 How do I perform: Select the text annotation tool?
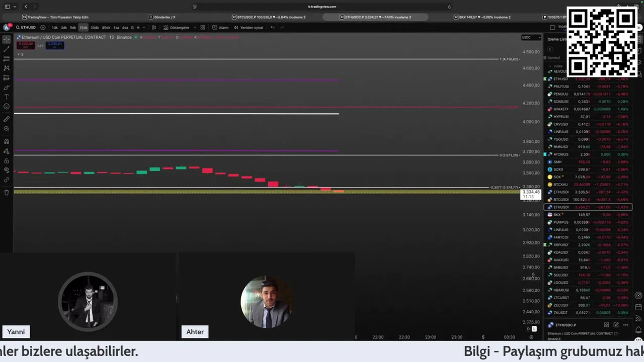pos(7,97)
